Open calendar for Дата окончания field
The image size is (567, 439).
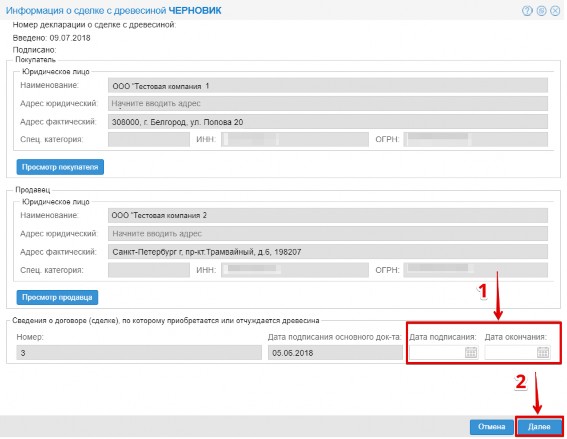point(543,352)
